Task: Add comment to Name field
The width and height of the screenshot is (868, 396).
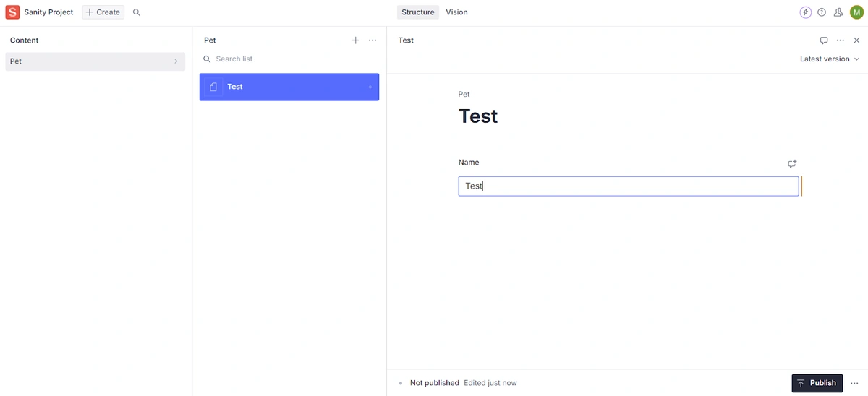Action: pos(792,164)
